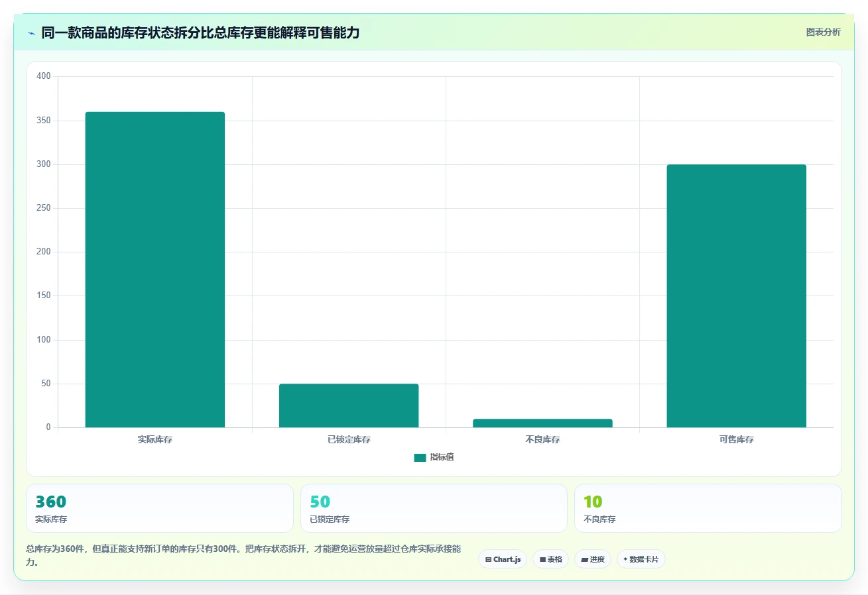
Task: Click the y-axis value 100
Action: pyautogui.click(x=44, y=340)
